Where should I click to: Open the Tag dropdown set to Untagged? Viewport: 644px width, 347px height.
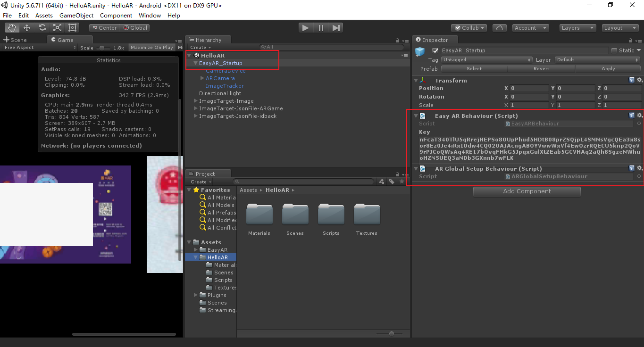tap(487, 60)
